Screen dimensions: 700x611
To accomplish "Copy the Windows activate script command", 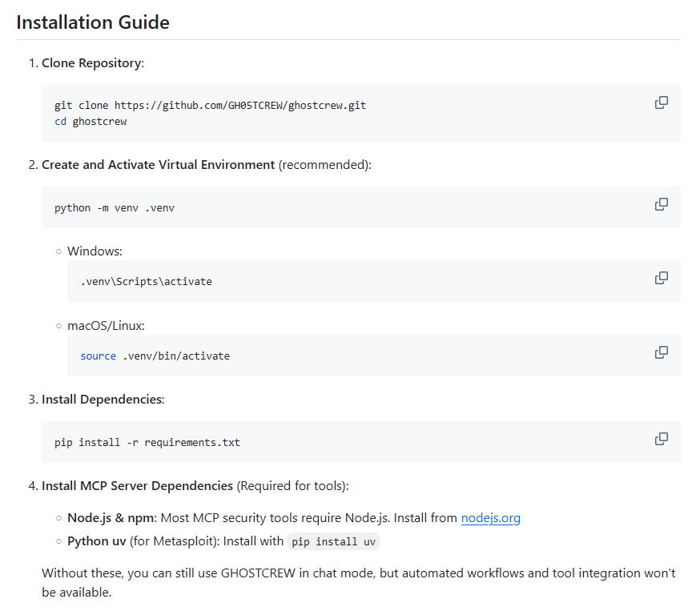I will pos(661,278).
